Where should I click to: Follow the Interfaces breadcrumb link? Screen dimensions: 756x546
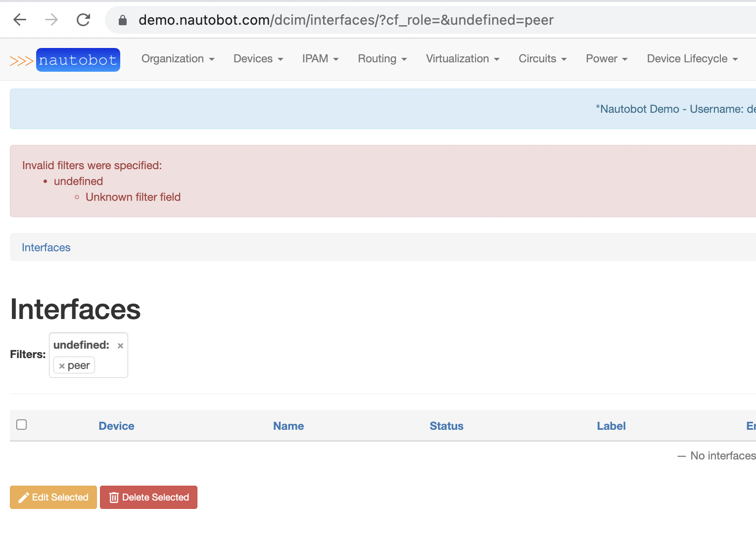[x=46, y=247]
